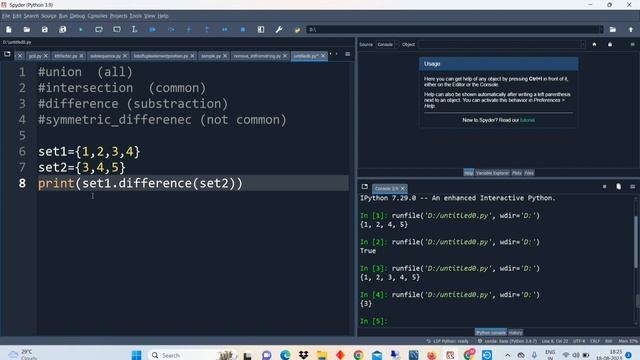This screenshot has height=360, width=640.
Task: Create a new file from toolbar
Action: (9, 29)
